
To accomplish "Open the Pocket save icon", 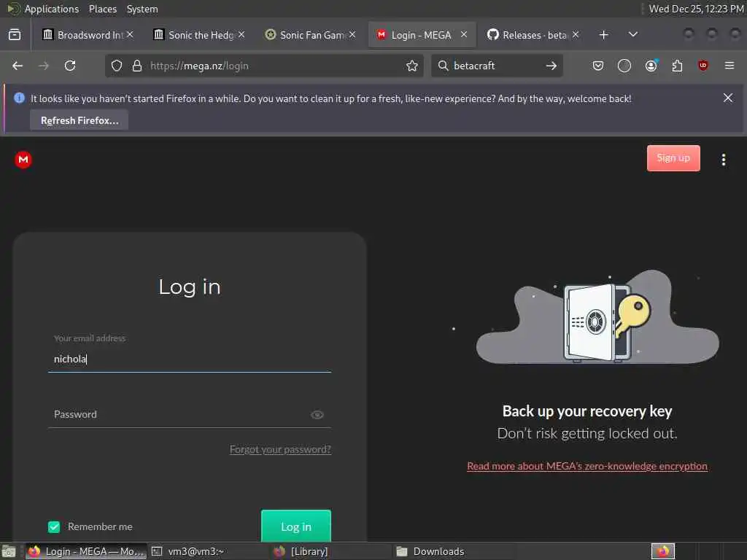I will coord(598,66).
